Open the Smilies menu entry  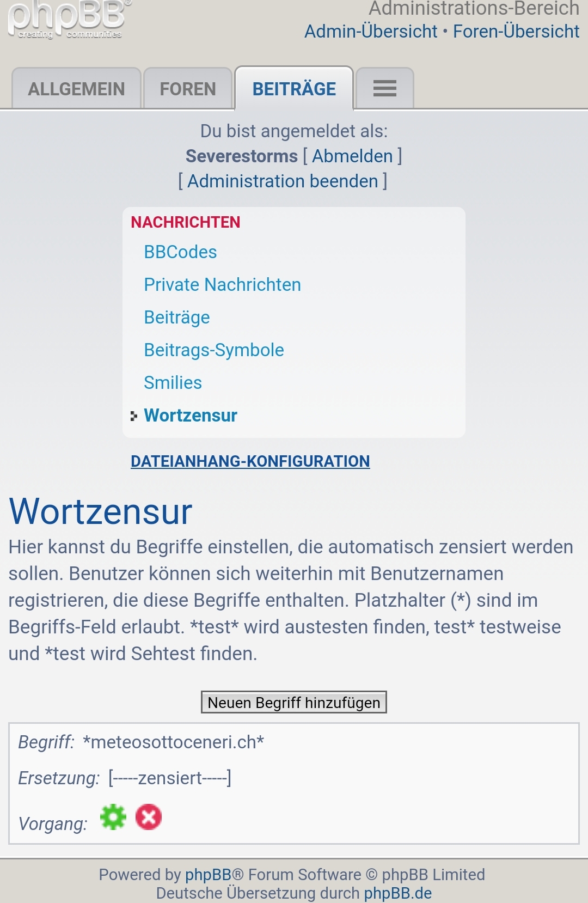point(173,383)
